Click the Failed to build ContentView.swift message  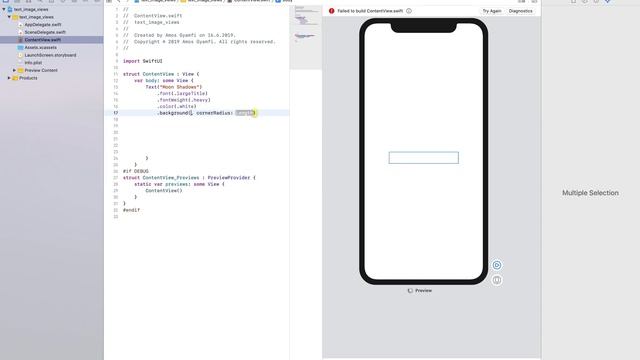[370, 11]
